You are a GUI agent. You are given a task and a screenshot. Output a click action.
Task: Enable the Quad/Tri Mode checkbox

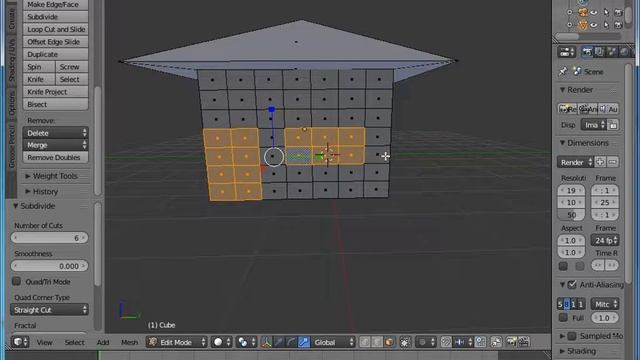[16, 281]
